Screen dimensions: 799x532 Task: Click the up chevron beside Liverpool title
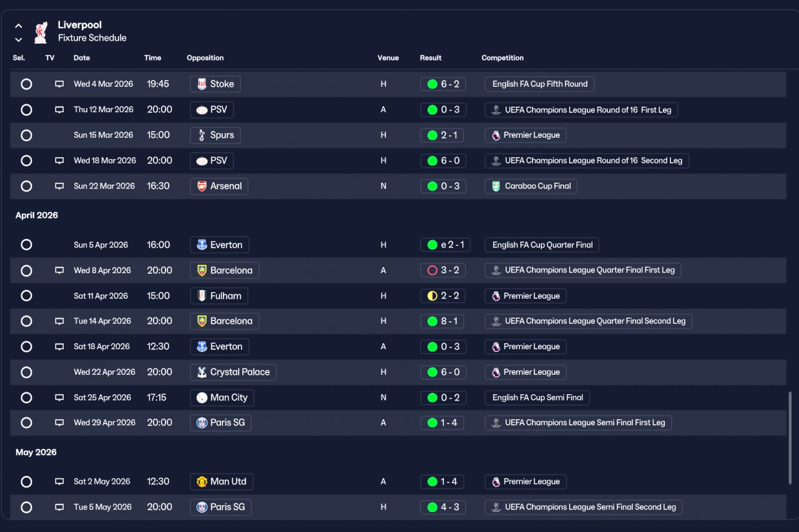19,26
